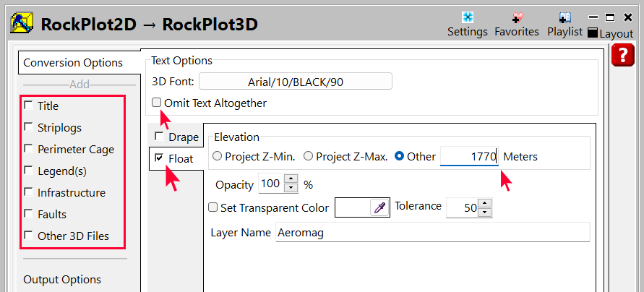
Task: Enable the Omit Text Altogether checkbox
Action: click(157, 103)
